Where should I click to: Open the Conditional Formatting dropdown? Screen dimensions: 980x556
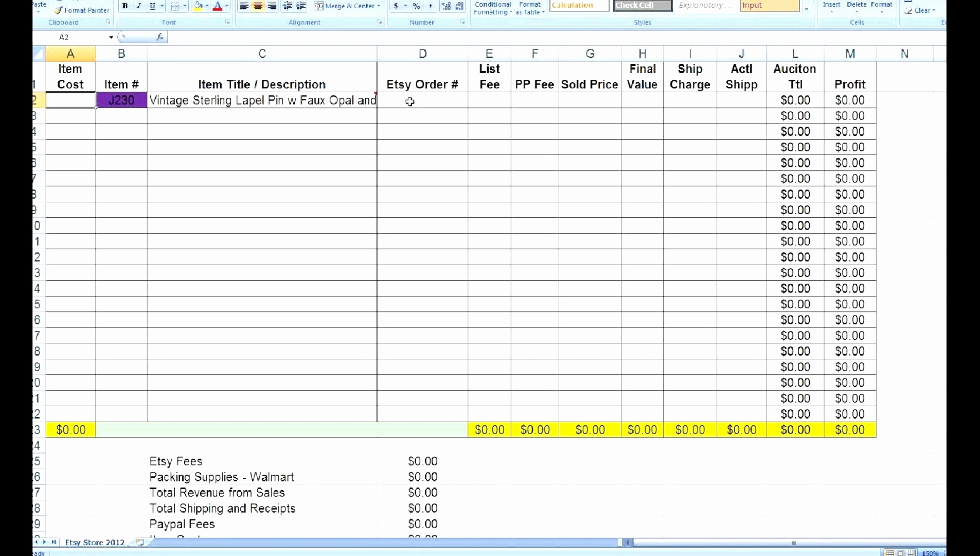coord(492,8)
